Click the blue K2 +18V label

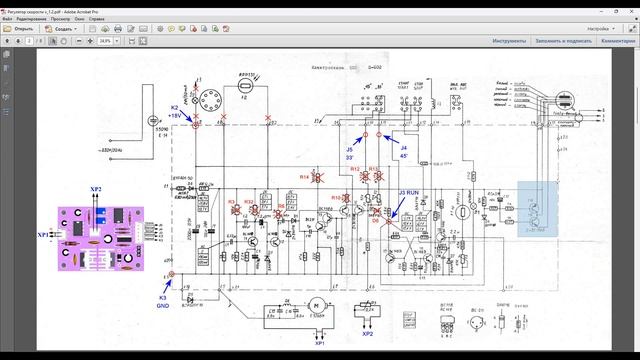click(x=175, y=111)
